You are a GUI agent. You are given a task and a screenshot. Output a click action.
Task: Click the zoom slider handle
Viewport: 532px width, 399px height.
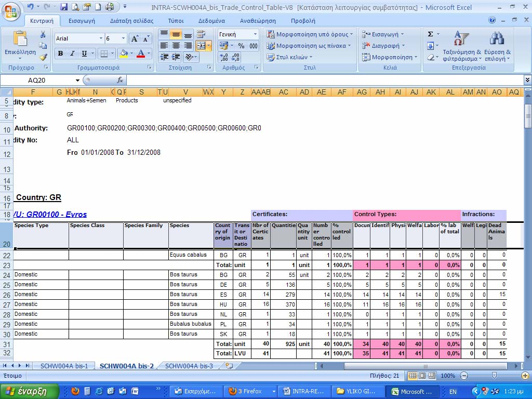(x=494, y=376)
